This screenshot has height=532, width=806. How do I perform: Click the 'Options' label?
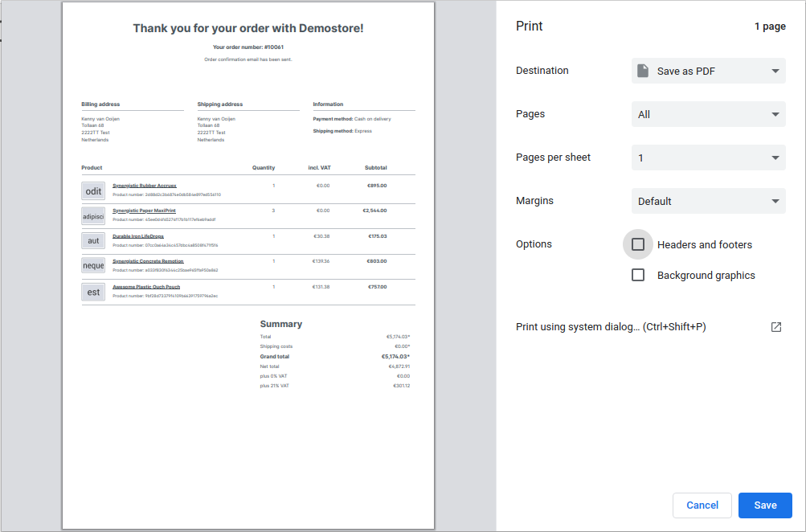click(534, 244)
